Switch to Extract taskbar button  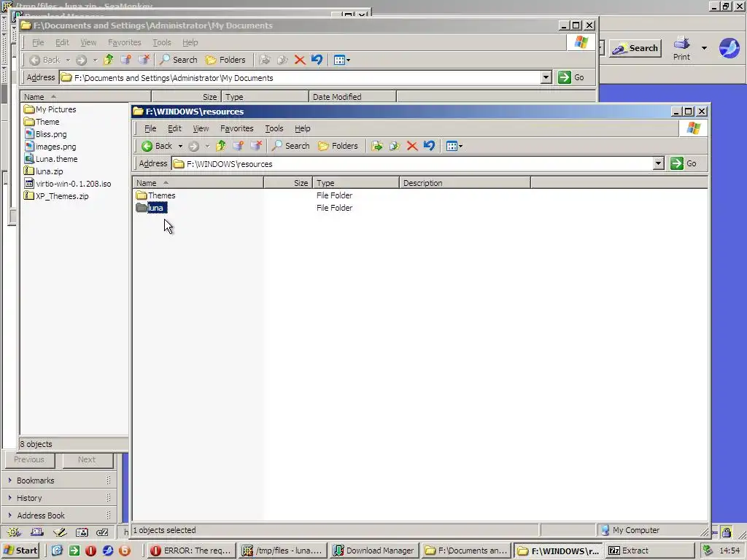(650, 551)
